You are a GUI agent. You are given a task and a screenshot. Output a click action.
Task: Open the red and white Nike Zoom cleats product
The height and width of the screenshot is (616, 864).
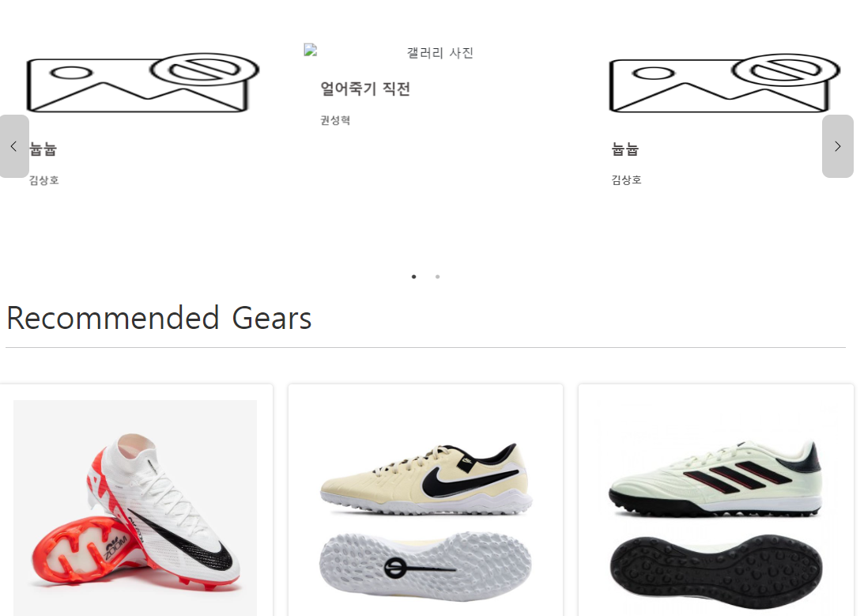pyautogui.click(x=135, y=507)
